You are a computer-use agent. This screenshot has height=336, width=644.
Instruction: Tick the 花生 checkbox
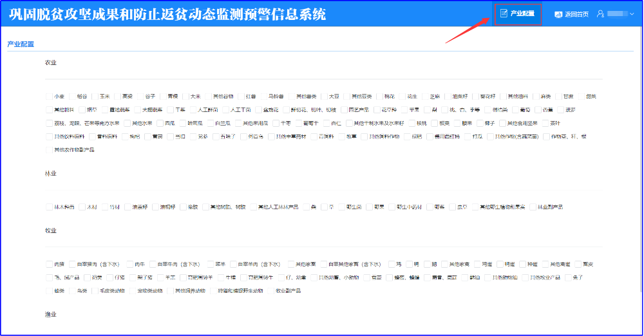tap(402, 97)
